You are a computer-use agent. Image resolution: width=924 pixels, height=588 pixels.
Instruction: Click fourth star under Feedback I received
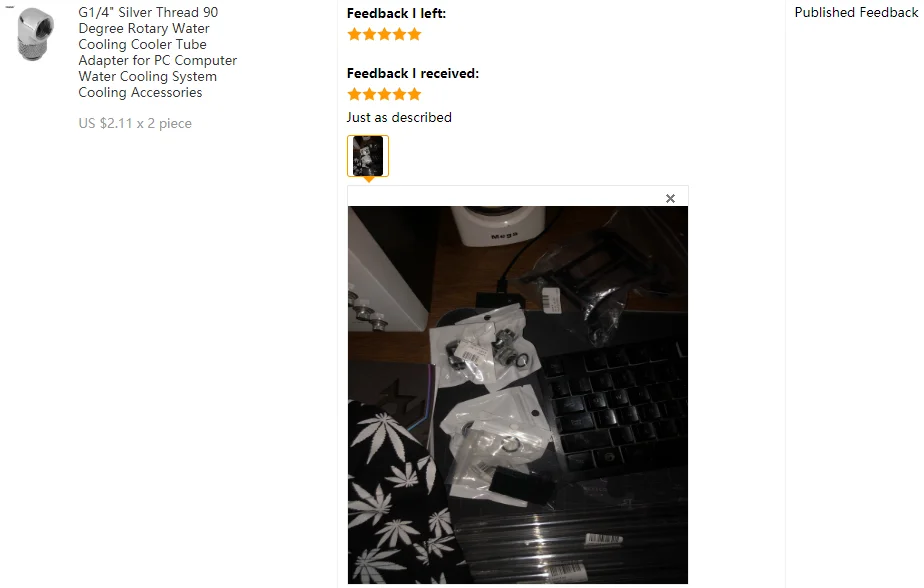pyautogui.click(x=400, y=94)
